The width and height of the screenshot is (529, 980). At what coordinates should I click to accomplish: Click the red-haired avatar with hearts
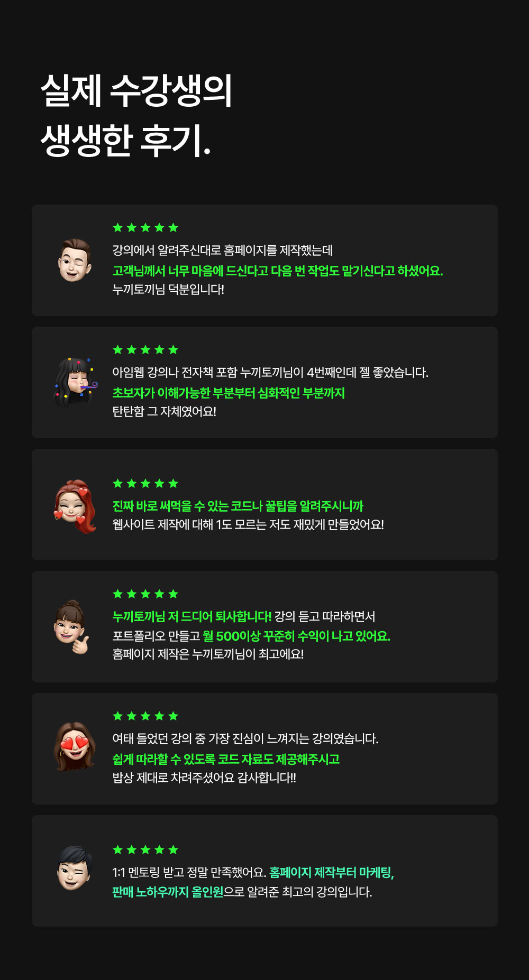tap(75, 506)
